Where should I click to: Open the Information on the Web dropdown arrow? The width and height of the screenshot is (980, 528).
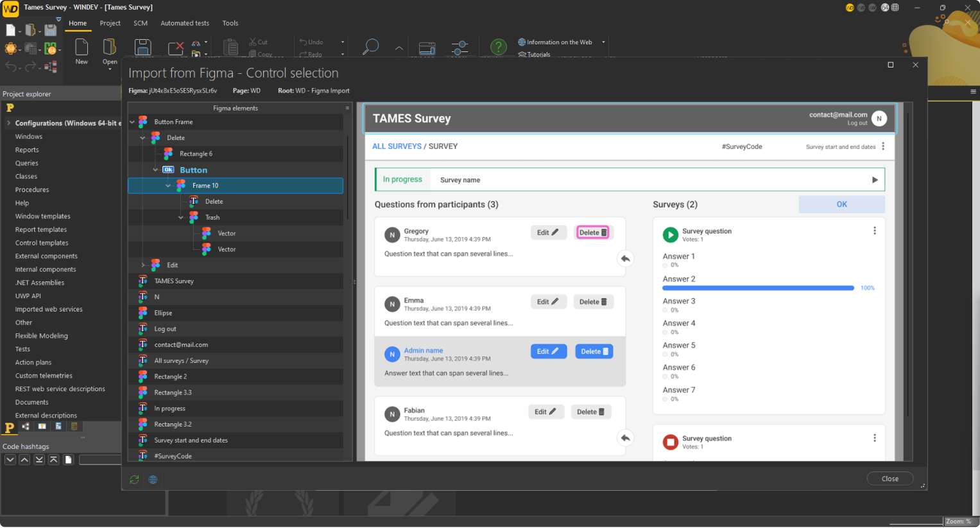pyautogui.click(x=603, y=42)
